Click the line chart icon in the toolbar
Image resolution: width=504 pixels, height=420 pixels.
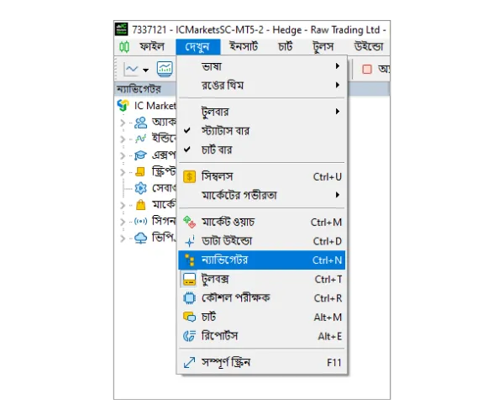(131, 69)
